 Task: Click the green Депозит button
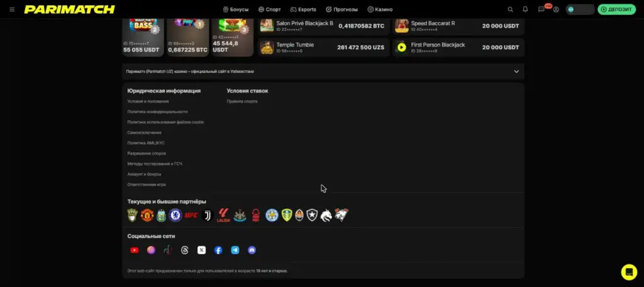616,9
